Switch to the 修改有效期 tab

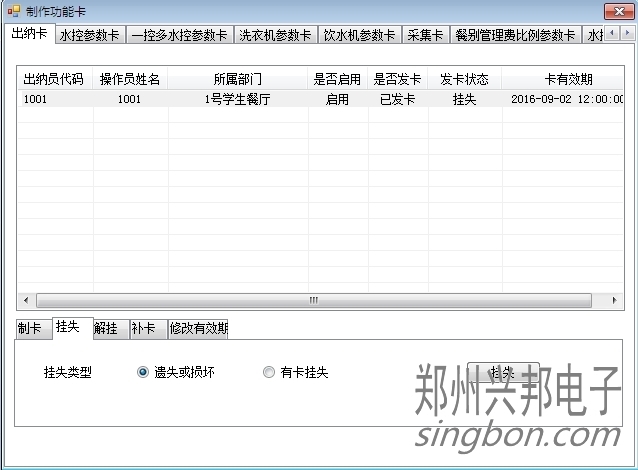coord(198,328)
